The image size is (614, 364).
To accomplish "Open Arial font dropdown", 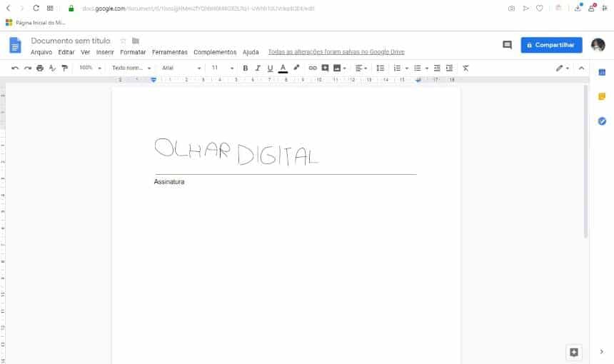I will coord(181,68).
